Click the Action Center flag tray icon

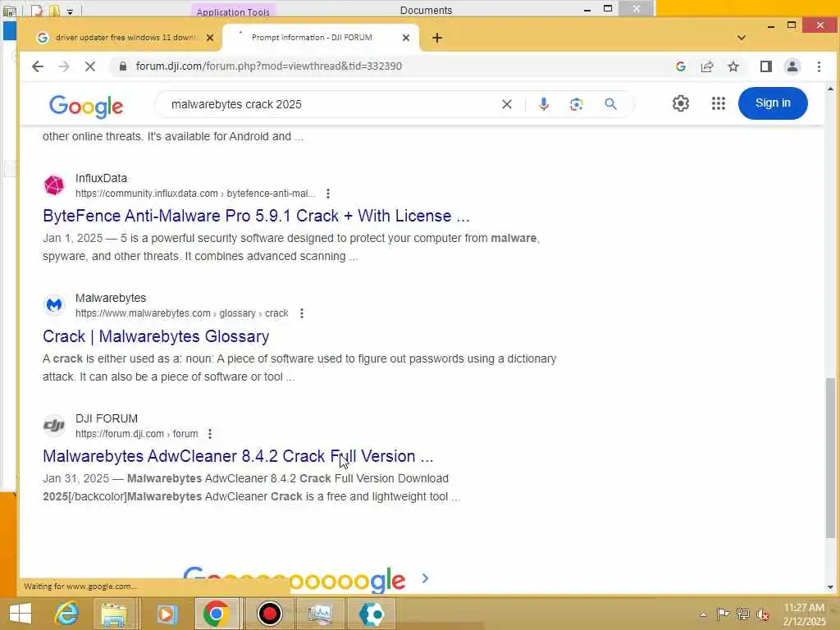(723, 614)
